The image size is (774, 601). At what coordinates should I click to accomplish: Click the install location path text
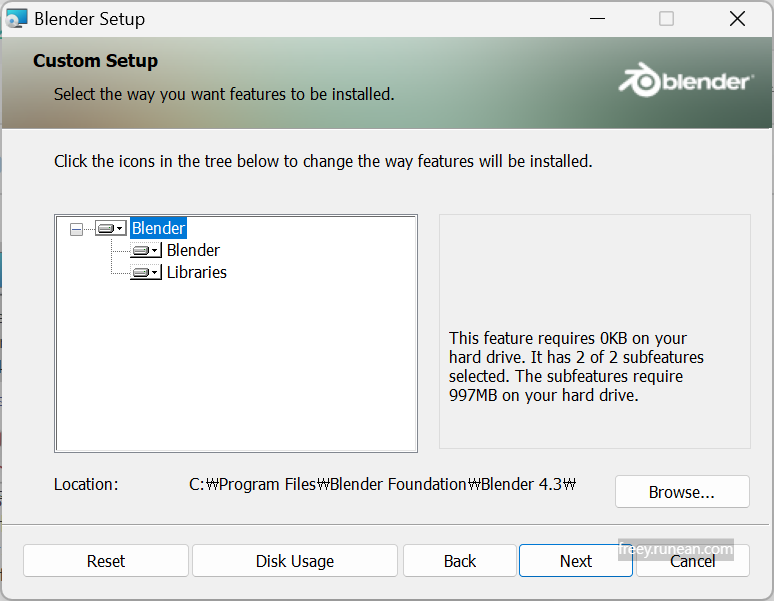click(383, 484)
